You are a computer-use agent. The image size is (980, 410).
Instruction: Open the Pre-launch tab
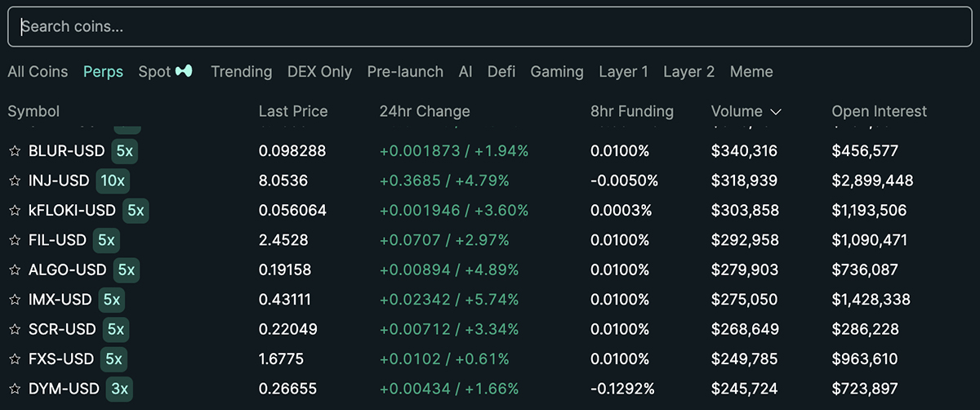[405, 72]
